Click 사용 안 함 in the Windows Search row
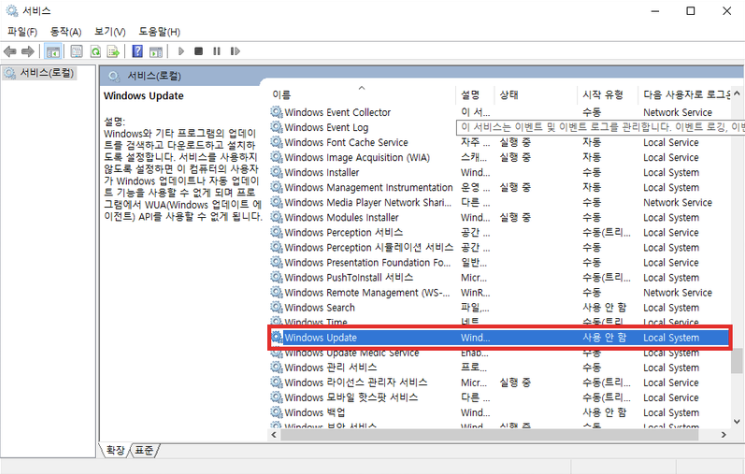The width and height of the screenshot is (745, 474). (605, 307)
